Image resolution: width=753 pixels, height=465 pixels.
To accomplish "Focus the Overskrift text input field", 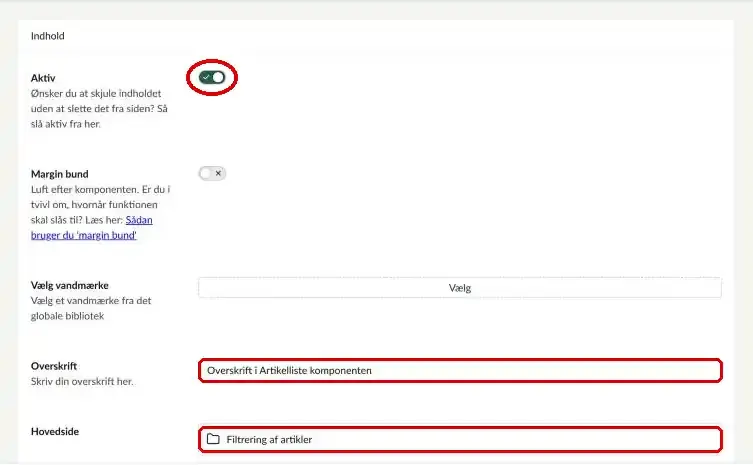I will coord(461,370).
